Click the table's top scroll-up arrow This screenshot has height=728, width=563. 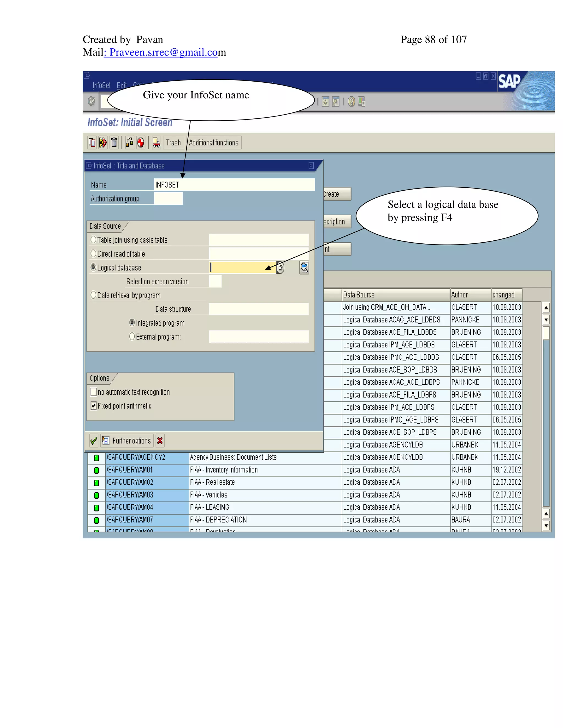tap(546, 307)
